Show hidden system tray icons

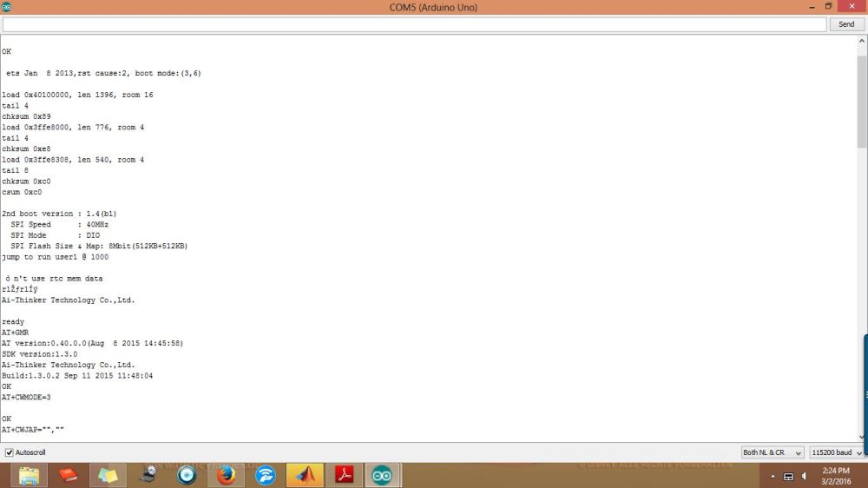pyautogui.click(x=773, y=476)
